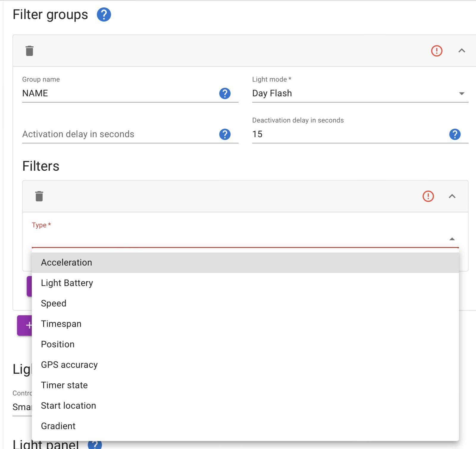Viewport: 476px width, 449px height.
Task: Delete the filter using its trash icon
Action: pos(39,196)
